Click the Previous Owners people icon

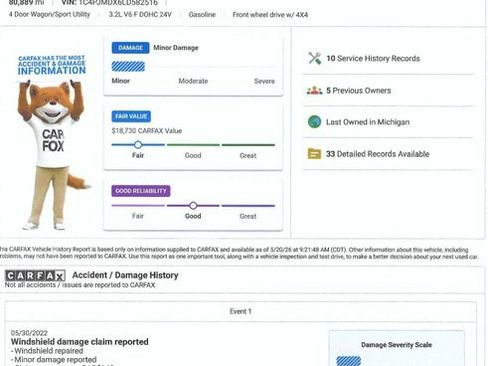(x=314, y=90)
